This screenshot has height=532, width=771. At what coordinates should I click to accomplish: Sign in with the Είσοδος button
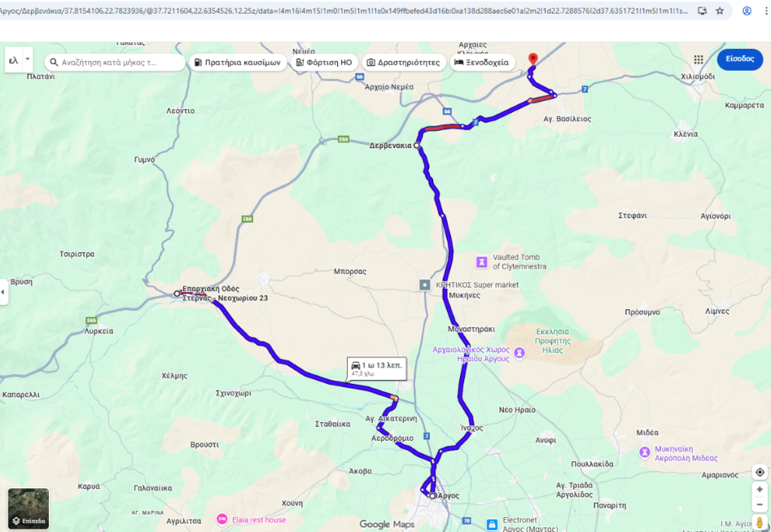[x=739, y=59]
